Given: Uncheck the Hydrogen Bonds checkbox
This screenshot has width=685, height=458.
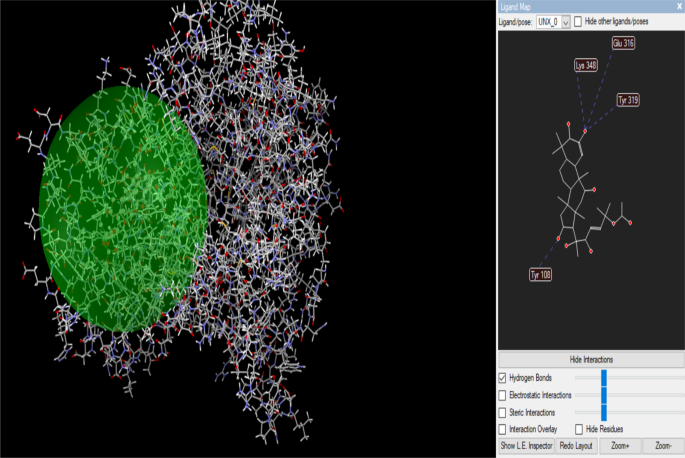Looking at the screenshot, I should click(x=503, y=378).
